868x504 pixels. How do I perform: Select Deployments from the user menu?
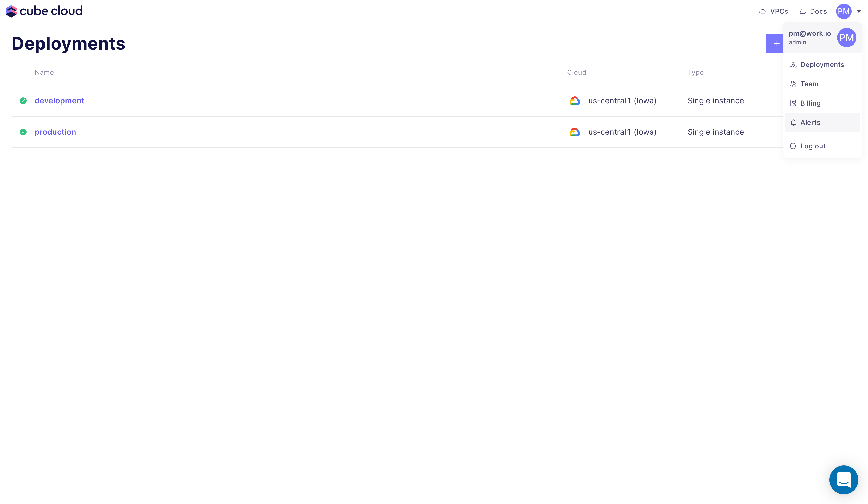pyautogui.click(x=822, y=65)
